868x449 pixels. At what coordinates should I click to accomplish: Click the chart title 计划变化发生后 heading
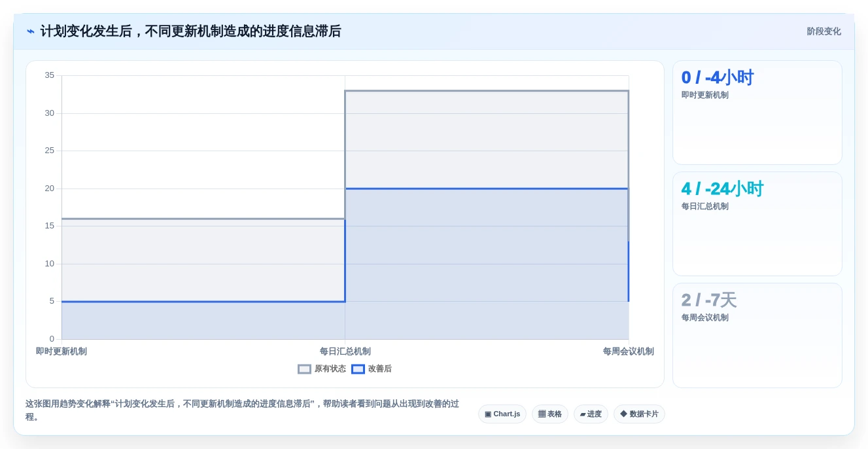point(190,31)
